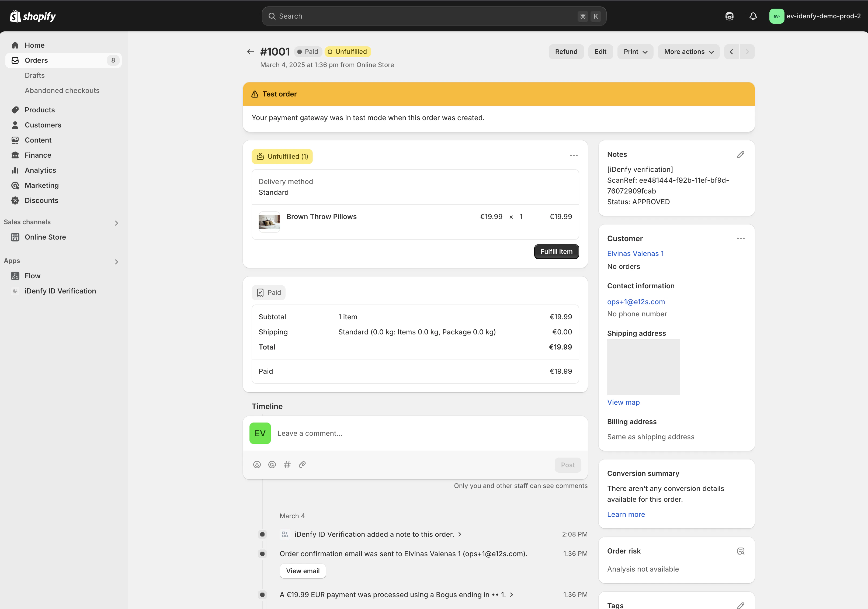The width and height of the screenshot is (868, 609).
Task: Expand the Print dropdown button
Action: 635,52
